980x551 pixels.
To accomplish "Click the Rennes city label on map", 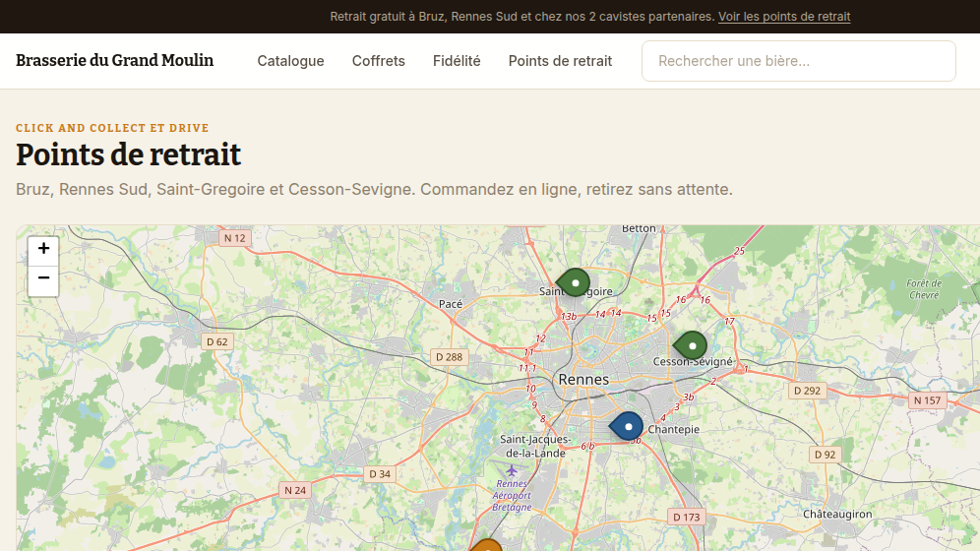I will coord(583,379).
